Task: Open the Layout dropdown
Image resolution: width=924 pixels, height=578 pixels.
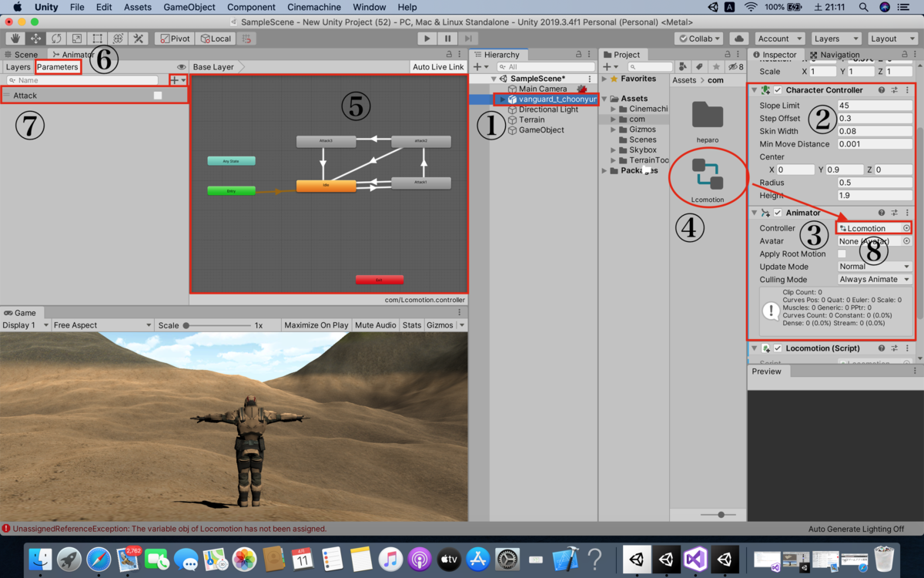Action: 892,39
